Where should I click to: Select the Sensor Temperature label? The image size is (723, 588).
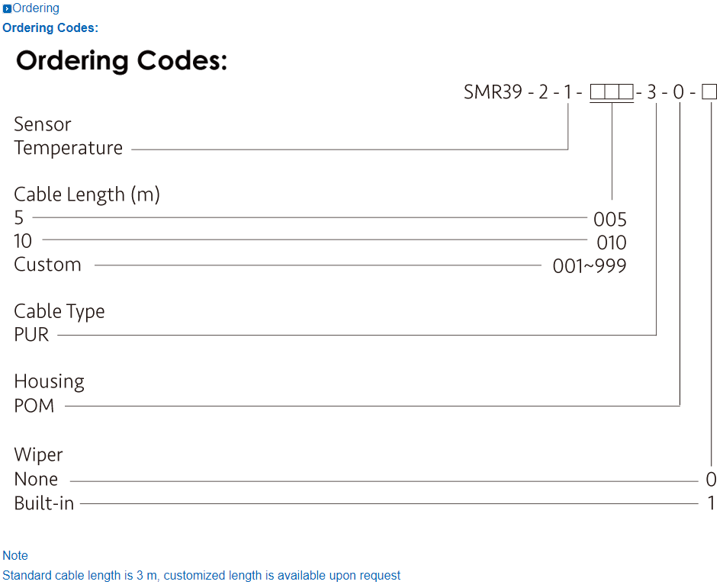tap(68, 137)
